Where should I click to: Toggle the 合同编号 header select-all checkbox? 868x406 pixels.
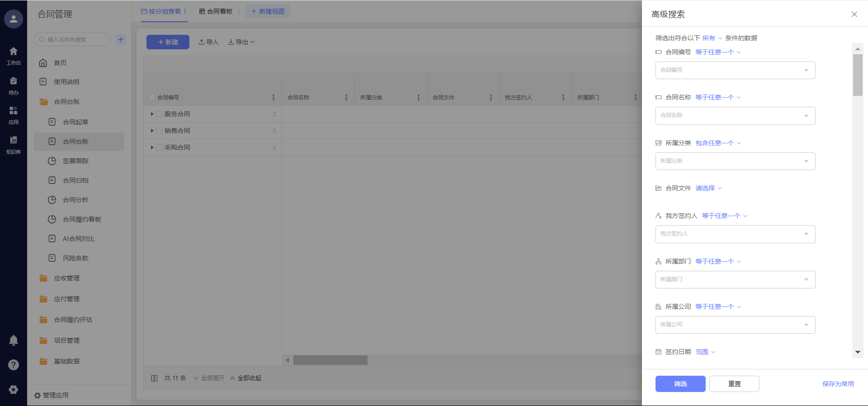152,97
